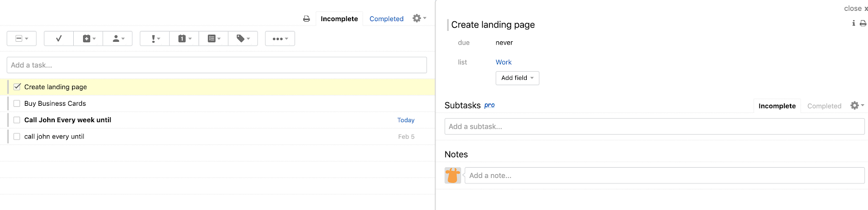This screenshot has height=210, width=868.
Task: Open the Work list link
Action: click(503, 62)
